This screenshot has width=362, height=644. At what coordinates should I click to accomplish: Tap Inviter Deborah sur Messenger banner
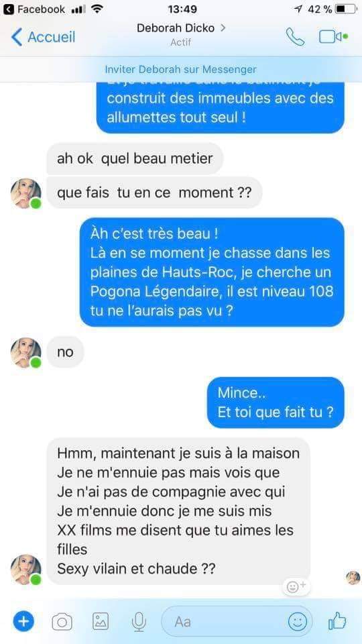click(181, 69)
